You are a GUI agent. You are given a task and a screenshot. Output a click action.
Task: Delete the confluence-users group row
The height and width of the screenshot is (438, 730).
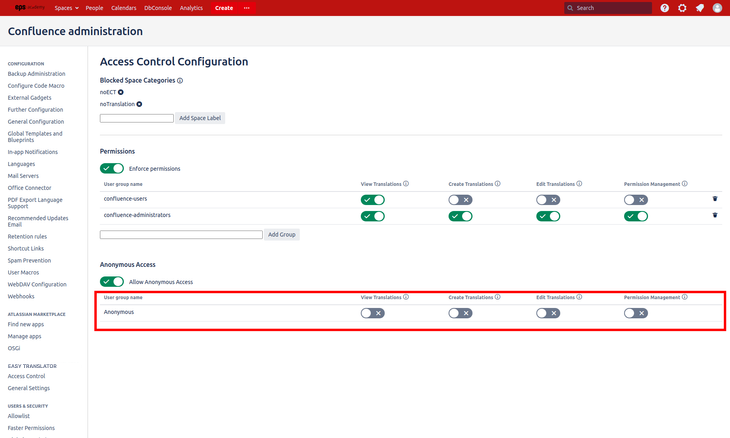715,199
